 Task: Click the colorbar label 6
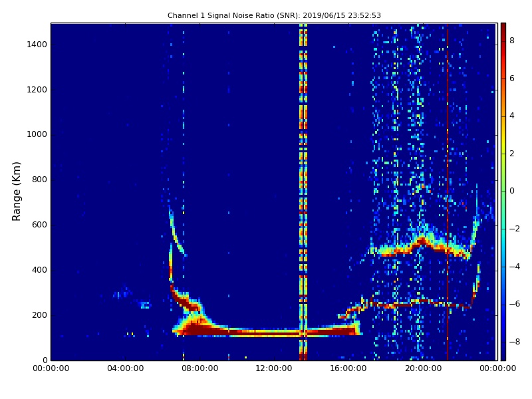click(512, 78)
